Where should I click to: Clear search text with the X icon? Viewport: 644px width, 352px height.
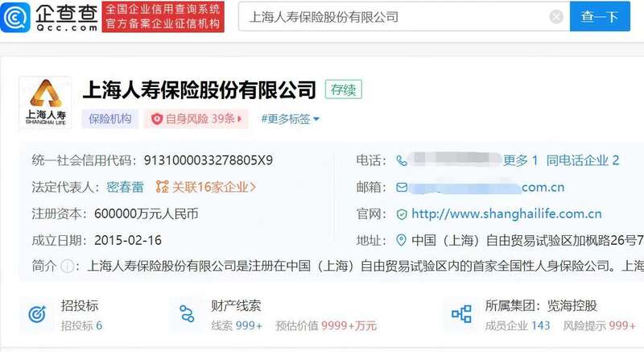[x=556, y=17]
